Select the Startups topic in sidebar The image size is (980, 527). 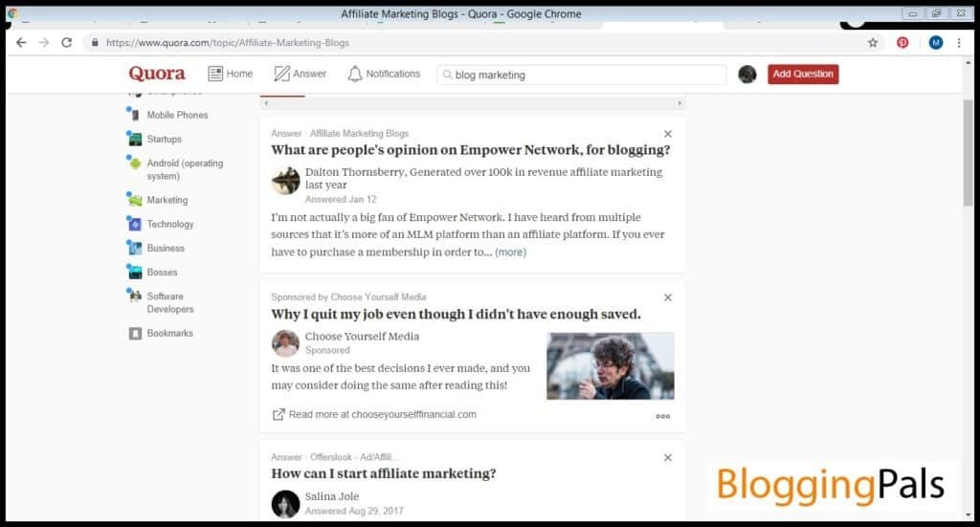pos(165,139)
